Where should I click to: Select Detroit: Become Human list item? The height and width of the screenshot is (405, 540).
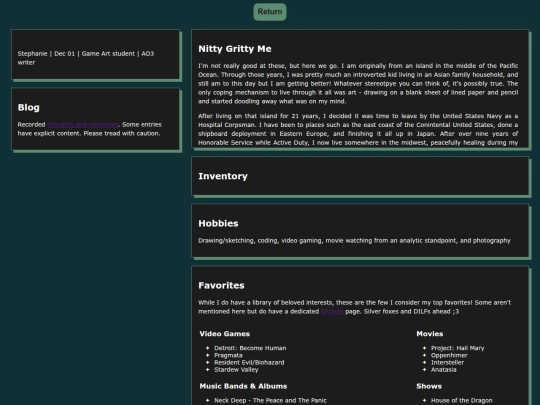(250, 348)
